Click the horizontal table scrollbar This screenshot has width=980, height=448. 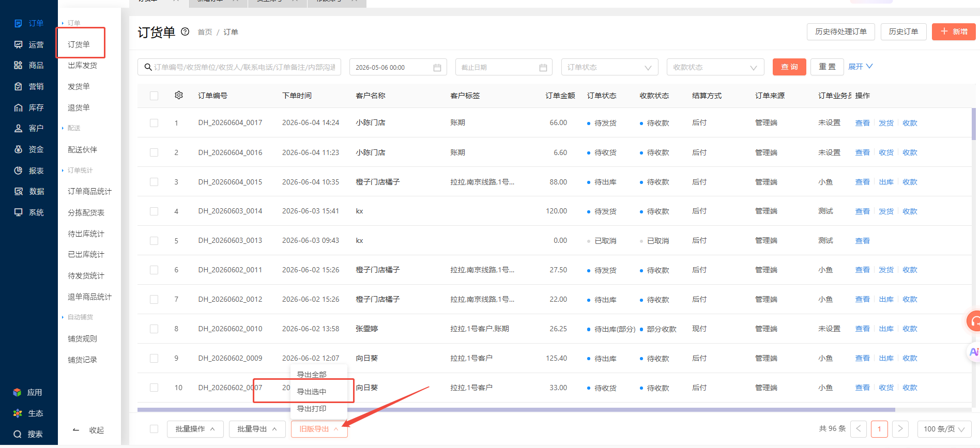click(516, 410)
